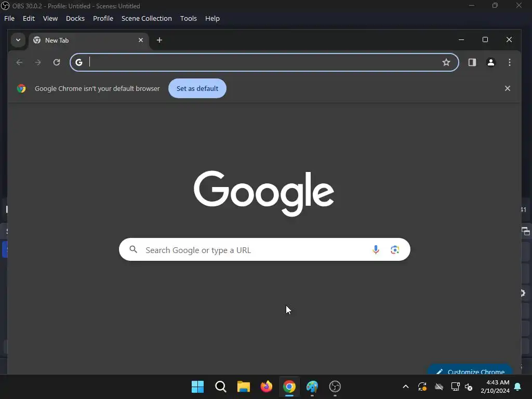Open the Paint app from the taskbar
This screenshot has height=399, width=532.
pos(312,387)
